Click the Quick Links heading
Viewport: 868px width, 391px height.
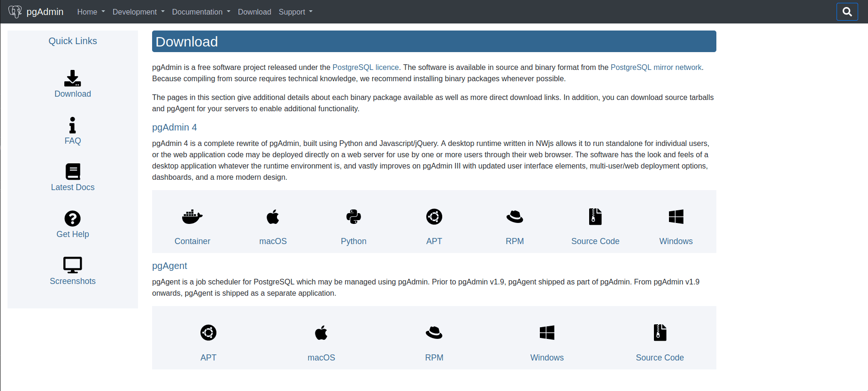tap(73, 41)
